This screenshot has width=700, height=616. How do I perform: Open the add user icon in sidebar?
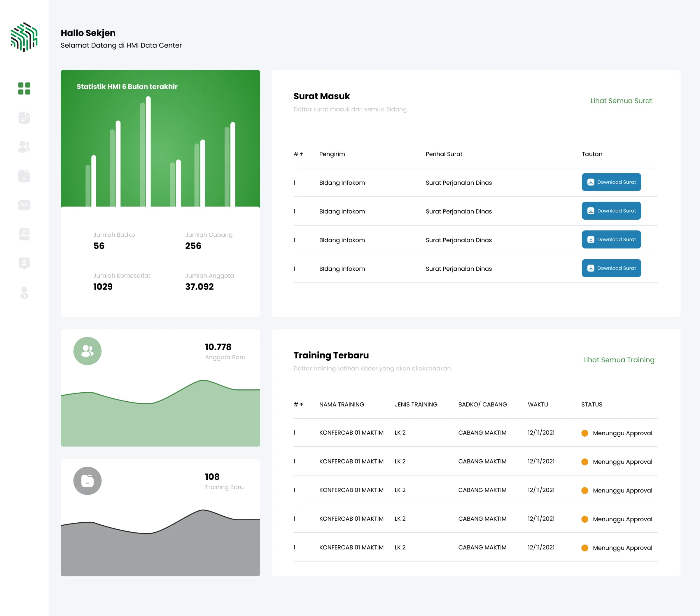click(x=24, y=293)
